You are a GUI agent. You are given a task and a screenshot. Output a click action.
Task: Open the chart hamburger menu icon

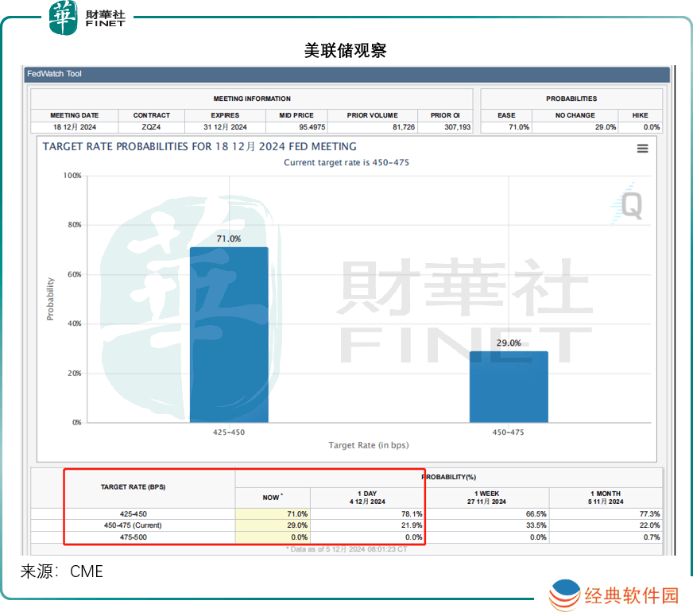pos(642,149)
